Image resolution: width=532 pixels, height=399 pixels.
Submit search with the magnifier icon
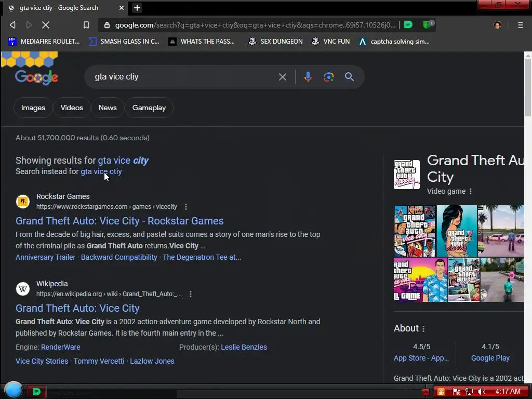[x=349, y=77]
